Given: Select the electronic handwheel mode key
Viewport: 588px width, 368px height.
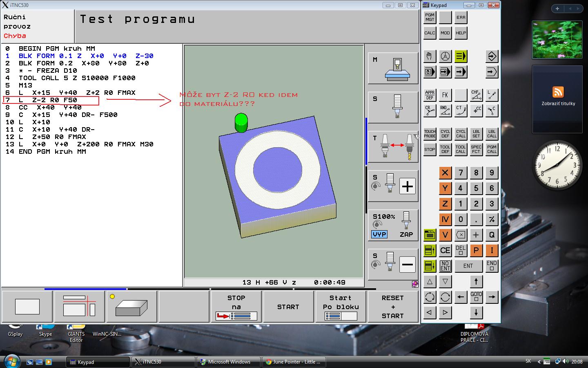Looking at the screenshot, I should 445,56.
